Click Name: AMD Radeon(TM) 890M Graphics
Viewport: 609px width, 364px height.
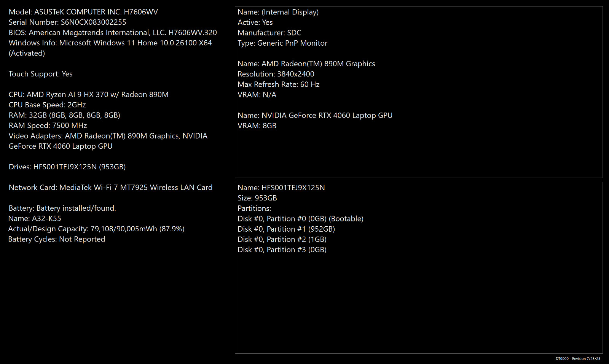306,64
